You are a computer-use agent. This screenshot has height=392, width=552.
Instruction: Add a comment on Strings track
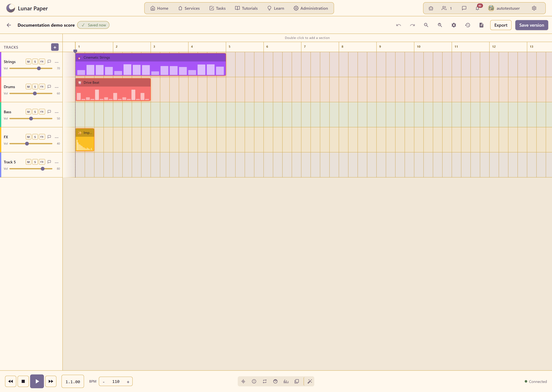pyautogui.click(x=49, y=62)
